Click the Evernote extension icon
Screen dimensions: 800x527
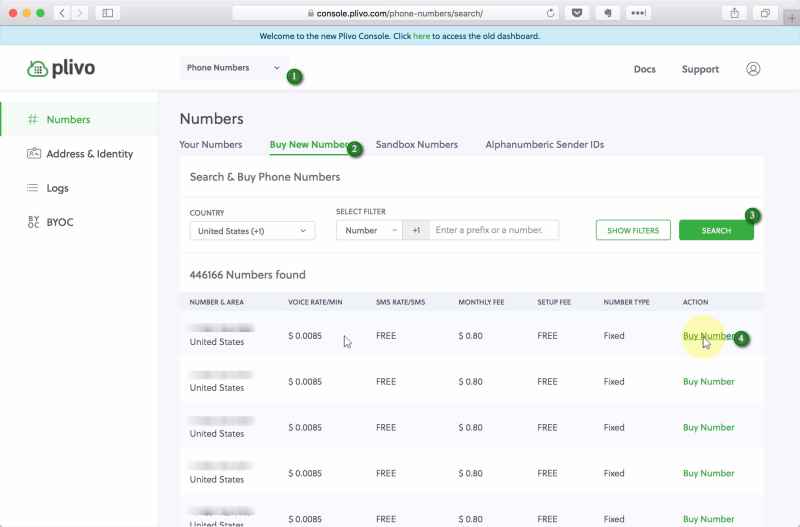pos(608,13)
